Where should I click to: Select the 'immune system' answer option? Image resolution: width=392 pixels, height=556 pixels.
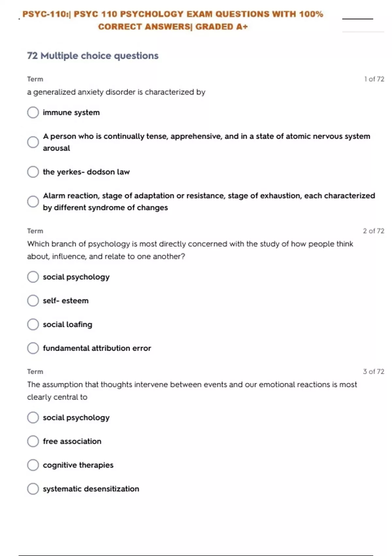(33, 113)
